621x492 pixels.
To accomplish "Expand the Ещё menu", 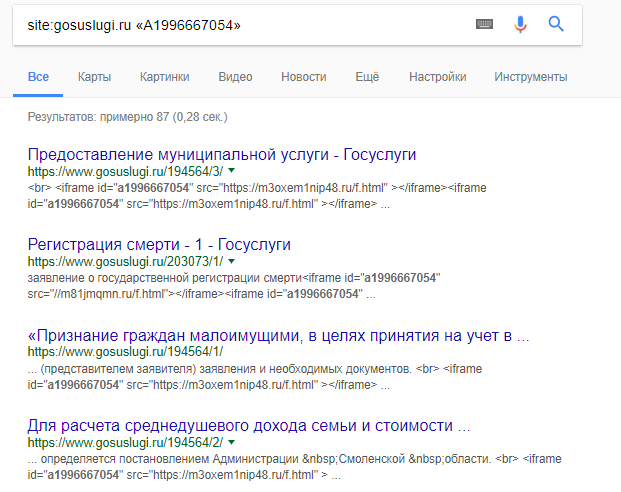I will (367, 77).
